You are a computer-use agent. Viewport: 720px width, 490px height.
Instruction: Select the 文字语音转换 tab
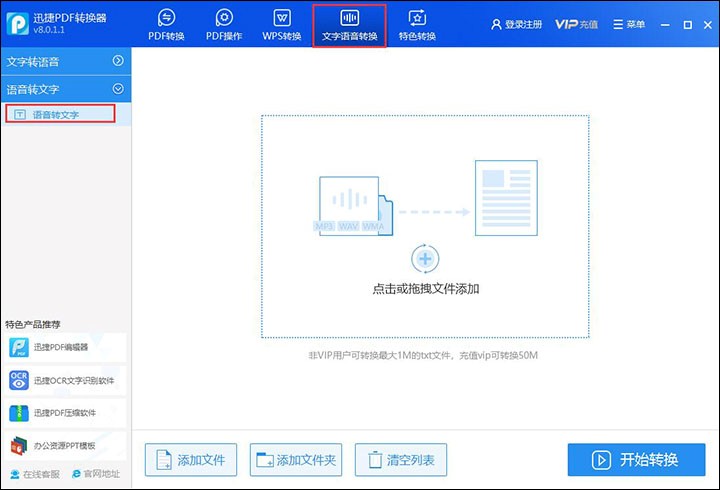click(x=349, y=26)
